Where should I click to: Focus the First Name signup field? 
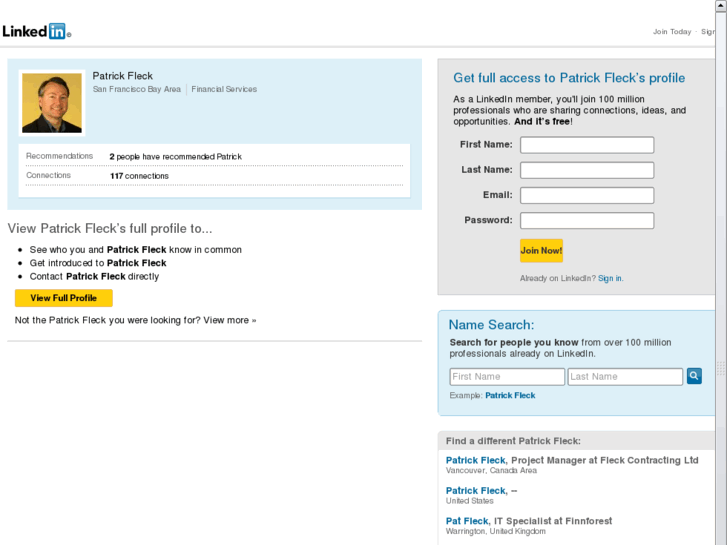coord(587,145)
